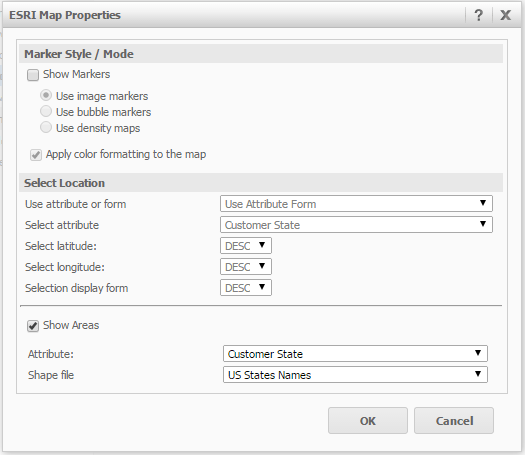This screenshot has height=455, width=525.
Task: Open the Selection display form dropdown
Action: pos(246,288)
